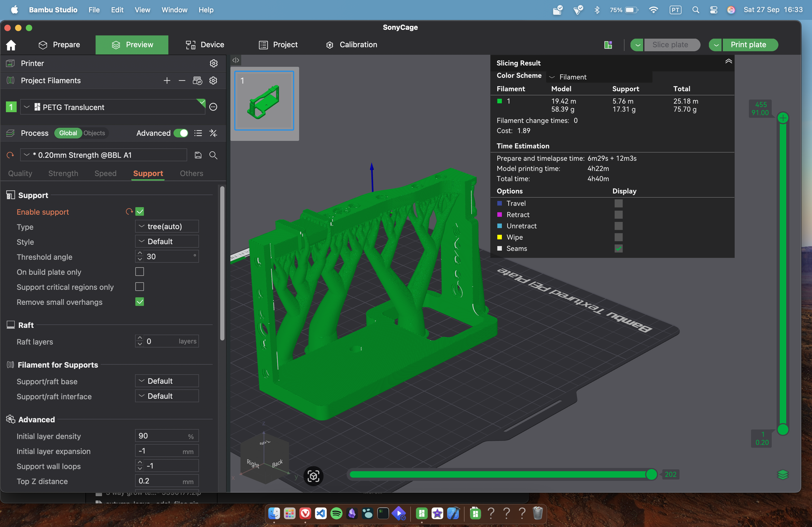This screenshot has height=527, width=812.
Task: Hide Seams in display options
Action: [618, 248]
